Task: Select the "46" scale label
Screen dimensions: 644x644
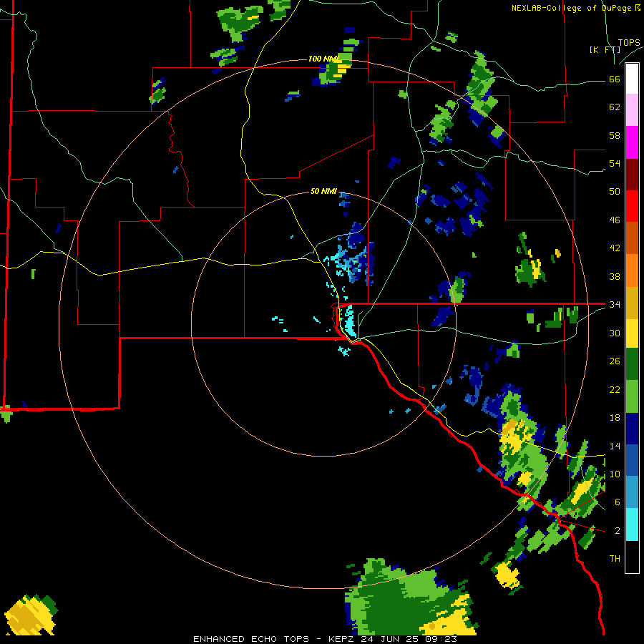Action: click(615, 220)
